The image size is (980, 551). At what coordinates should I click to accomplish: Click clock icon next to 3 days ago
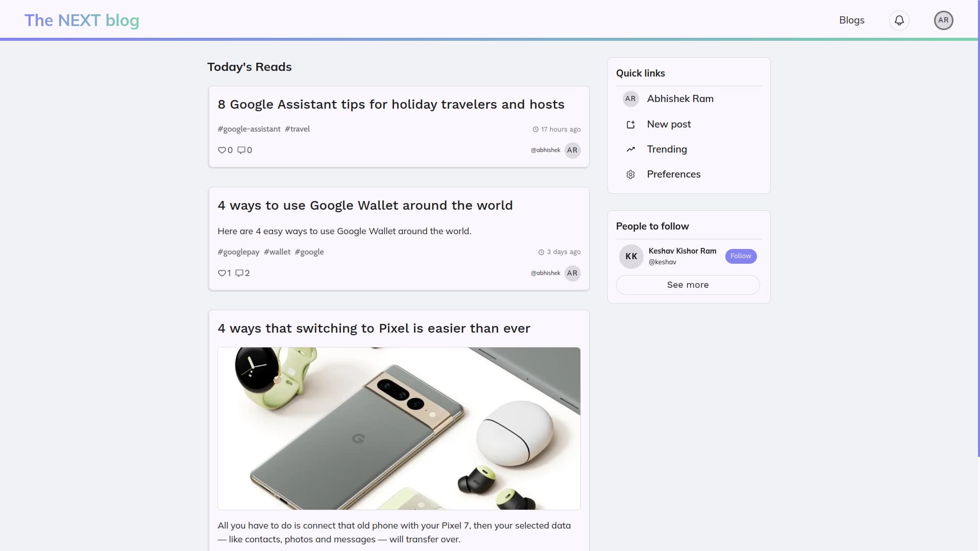[x=541, y=252]
